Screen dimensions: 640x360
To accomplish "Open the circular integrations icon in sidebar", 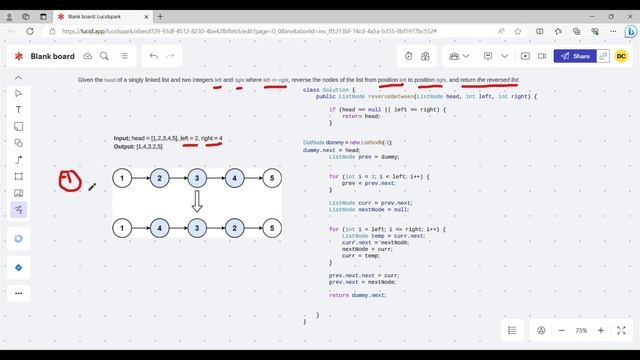I will click(18, 239).
